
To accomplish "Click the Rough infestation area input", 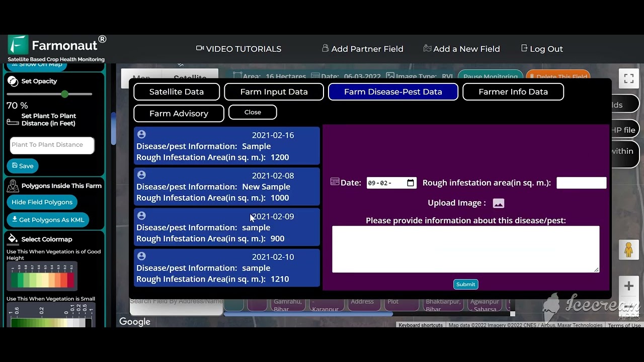I will (582, 183).
